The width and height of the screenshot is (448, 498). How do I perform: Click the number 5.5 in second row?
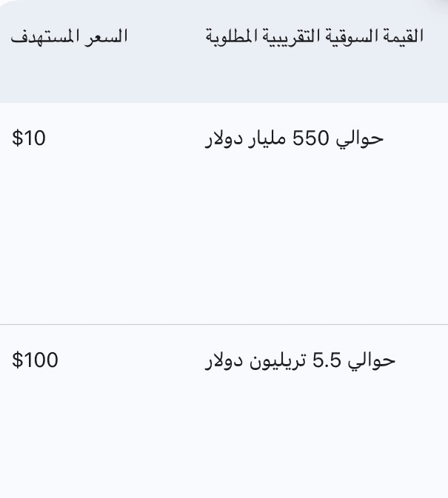[x=327, y=360]
